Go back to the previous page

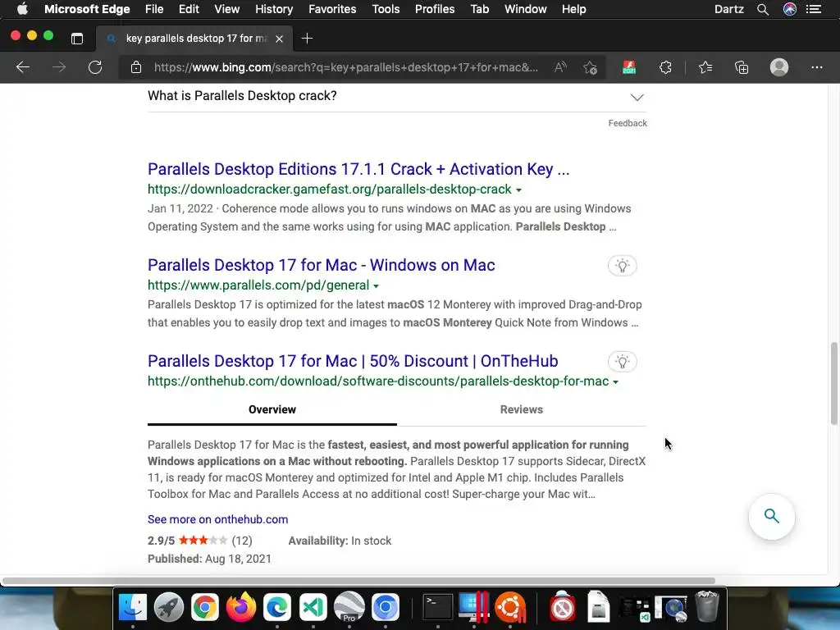click(x=22, y=67)
